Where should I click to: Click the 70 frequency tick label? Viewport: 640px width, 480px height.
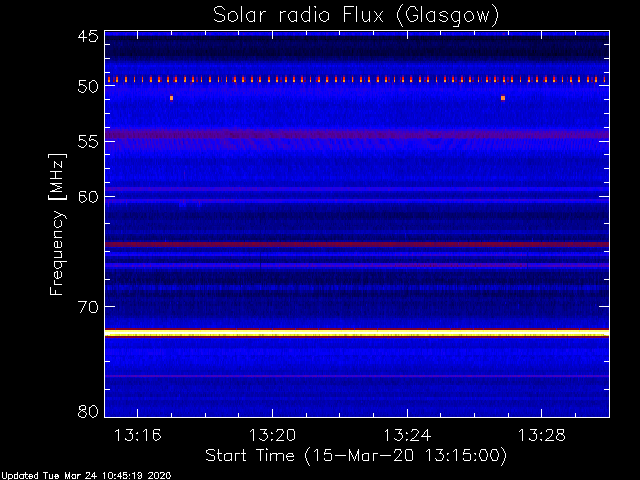pyautogui.click(x=88, y=307)
